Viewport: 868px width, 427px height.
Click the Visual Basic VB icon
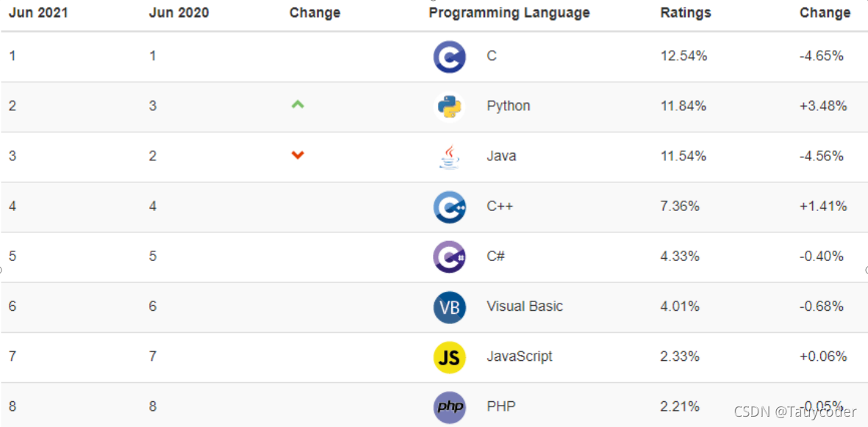point(449,306)
